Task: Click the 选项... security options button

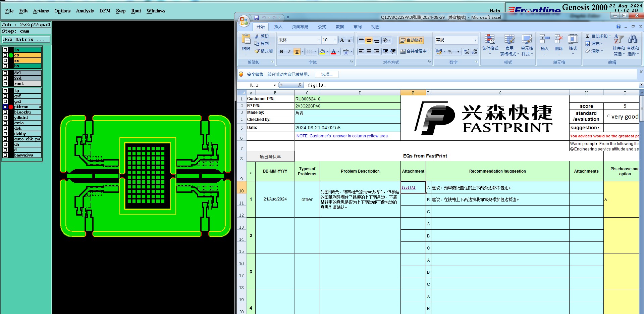Action: pos(327,75)
